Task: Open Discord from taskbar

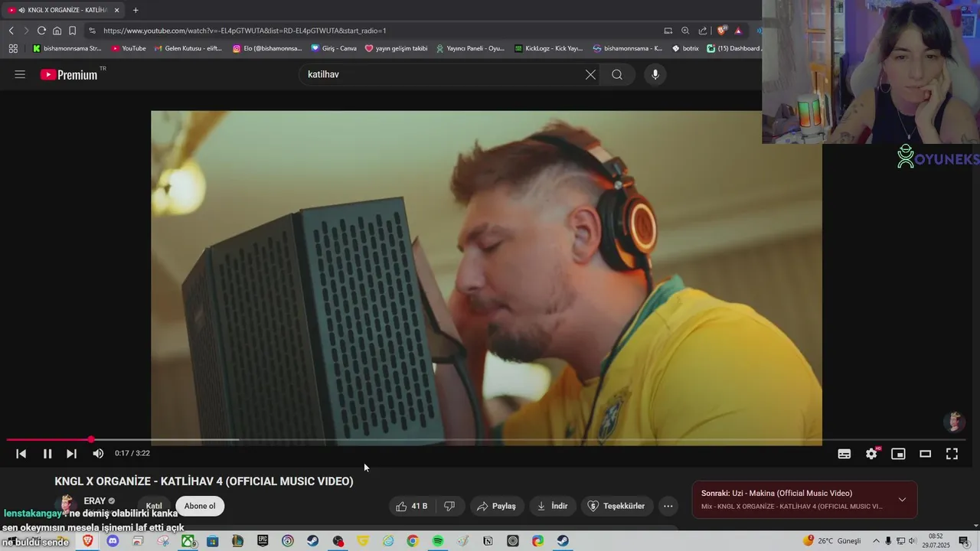Action: (113, 541)
